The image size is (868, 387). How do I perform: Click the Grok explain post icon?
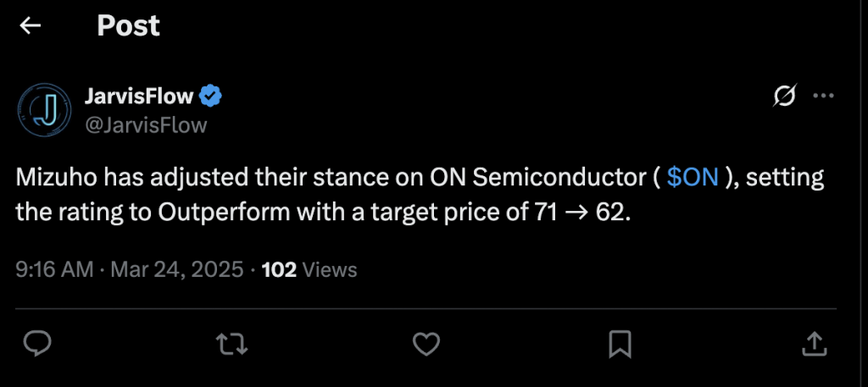(785, 97)
